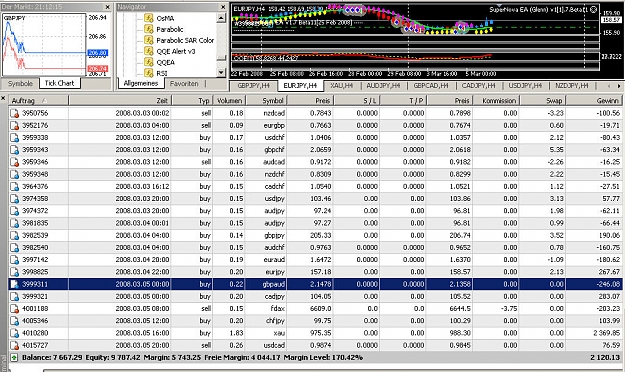625x372 pixels.
Task: Switch to the Symbole tab
Action: click(20, 83)
